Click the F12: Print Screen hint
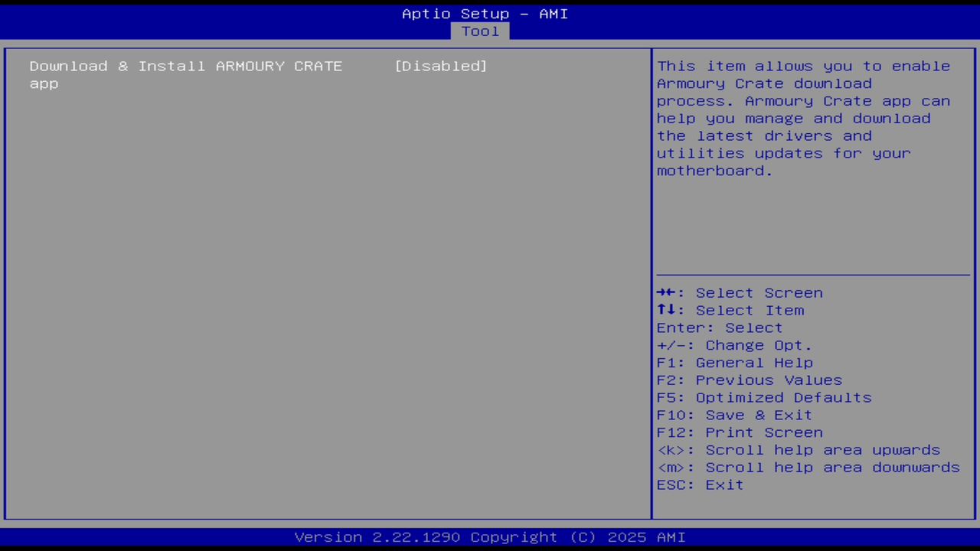980x551 pixels. [x=740, y=432]
